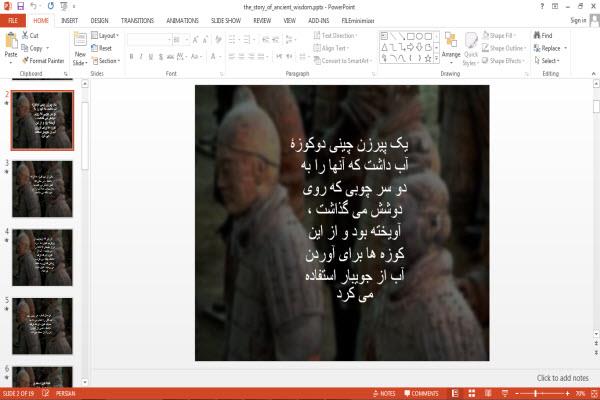Screen dimensions: 600x400
Task: Open Quick Styles gallery
Action: click(x=471, y=49)
